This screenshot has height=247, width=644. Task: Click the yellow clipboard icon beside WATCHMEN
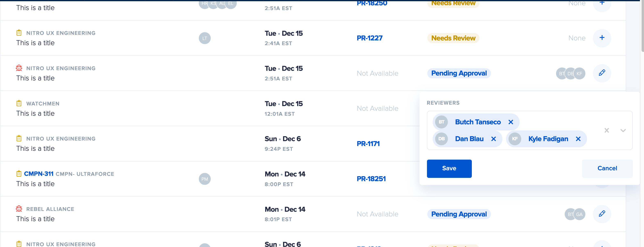tap(19, 103)
